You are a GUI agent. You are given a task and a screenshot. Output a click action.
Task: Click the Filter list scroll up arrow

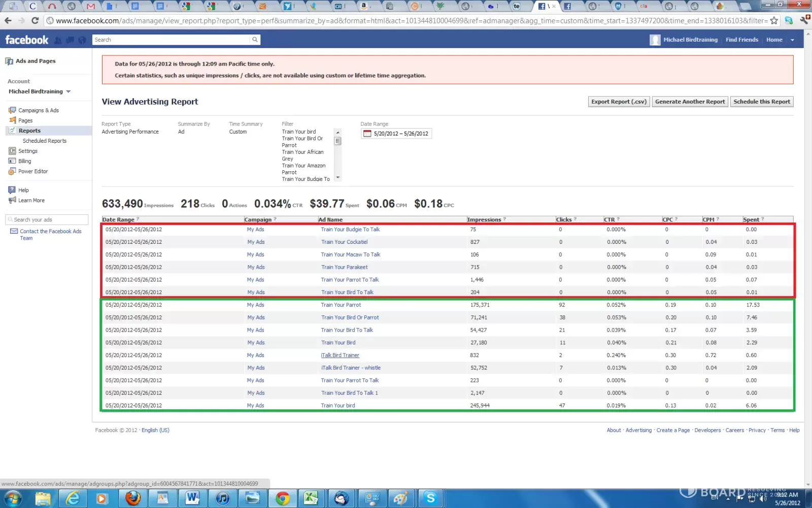click(x=338, y=132)
